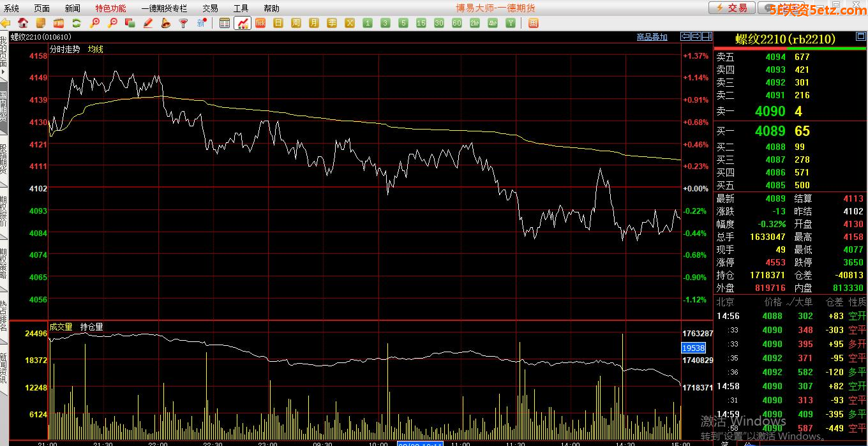Open the '新' news icon
This screenshot has width=868, height=446.
[x=202, y=23]
